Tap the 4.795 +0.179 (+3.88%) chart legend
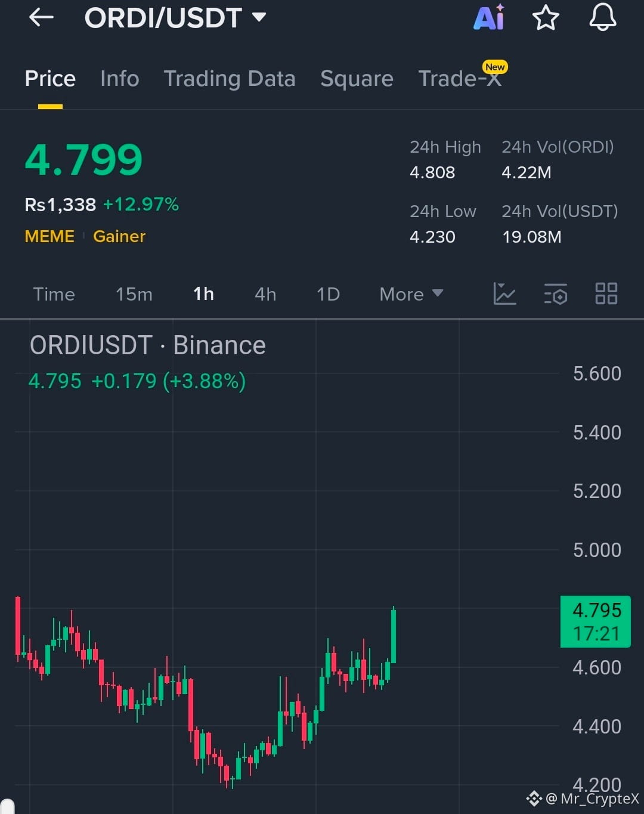The width and height of the screenshot is (644, 814). [137, 381]
